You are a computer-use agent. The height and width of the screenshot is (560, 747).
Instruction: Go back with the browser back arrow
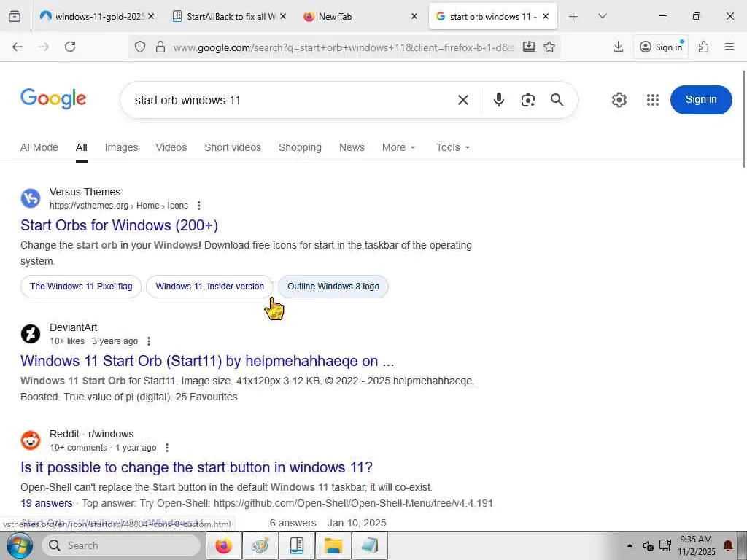pyautogui.click(x=18, y=47)
